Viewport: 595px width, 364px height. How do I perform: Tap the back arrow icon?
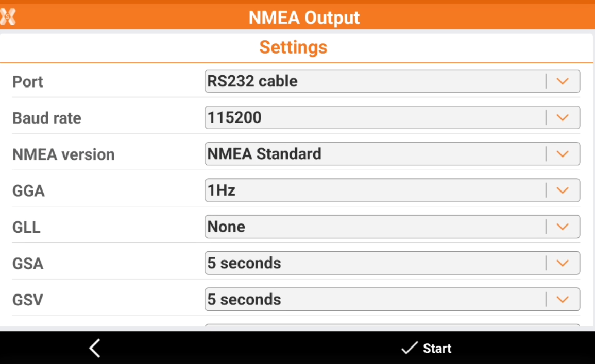click(95, 349)
